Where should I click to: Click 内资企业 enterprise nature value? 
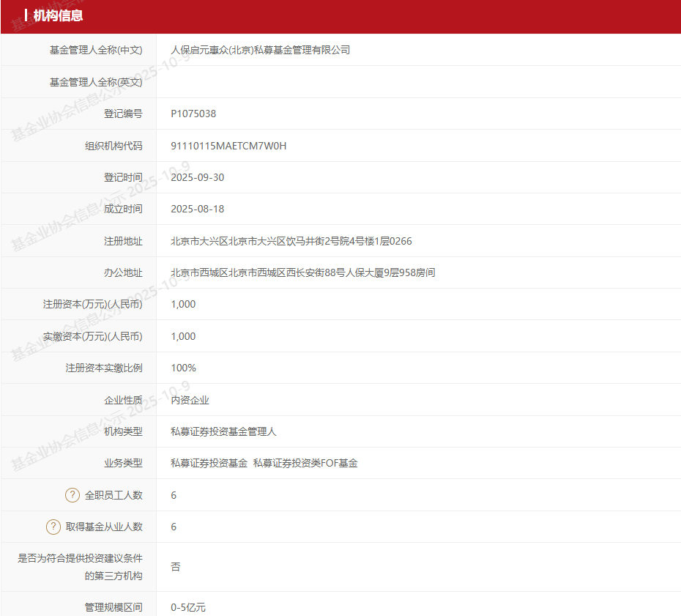coord(190,400)
